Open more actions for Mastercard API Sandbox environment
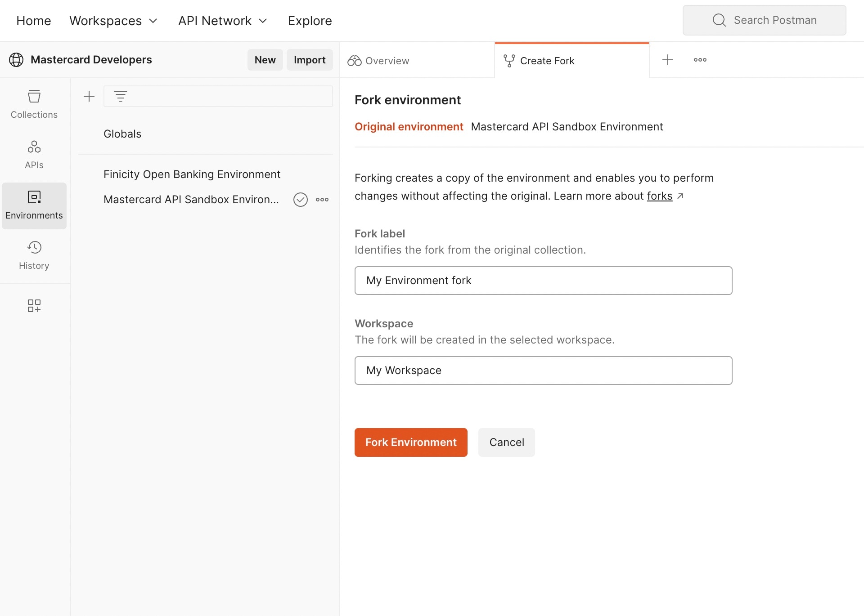Image resolution: width=864 pixels, height=616 pixels. tap(322, 200)
